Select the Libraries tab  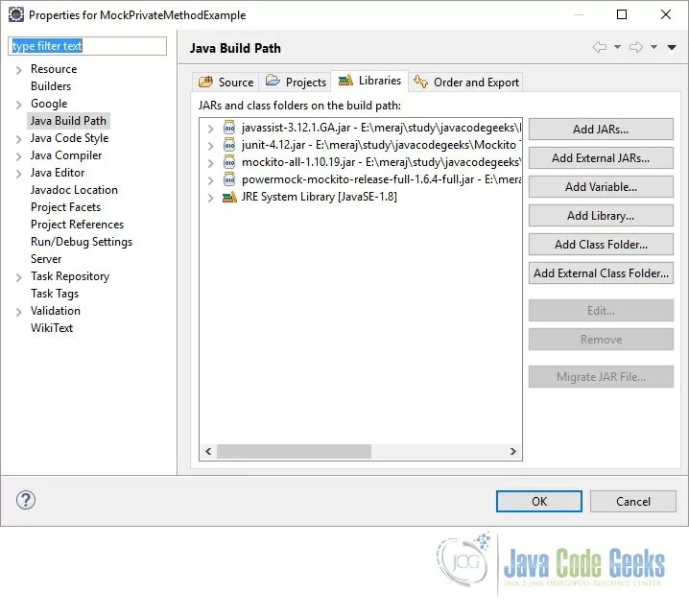tap(369, 81)
